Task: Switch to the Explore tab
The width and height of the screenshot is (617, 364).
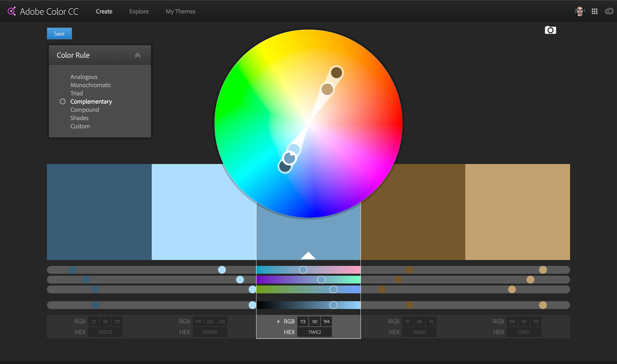Action: pyautogui.click(x=139, y=11)
